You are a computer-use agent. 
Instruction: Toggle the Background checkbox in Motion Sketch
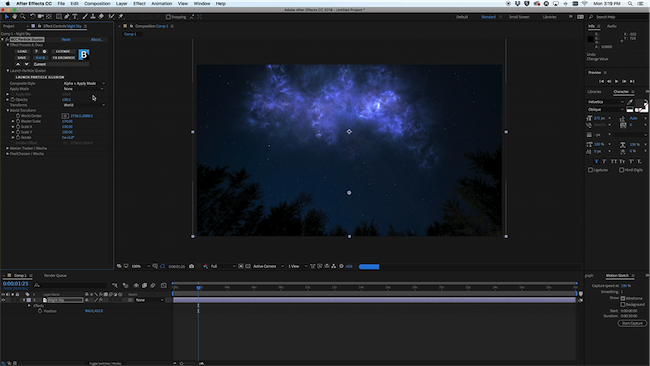(623, 304)
